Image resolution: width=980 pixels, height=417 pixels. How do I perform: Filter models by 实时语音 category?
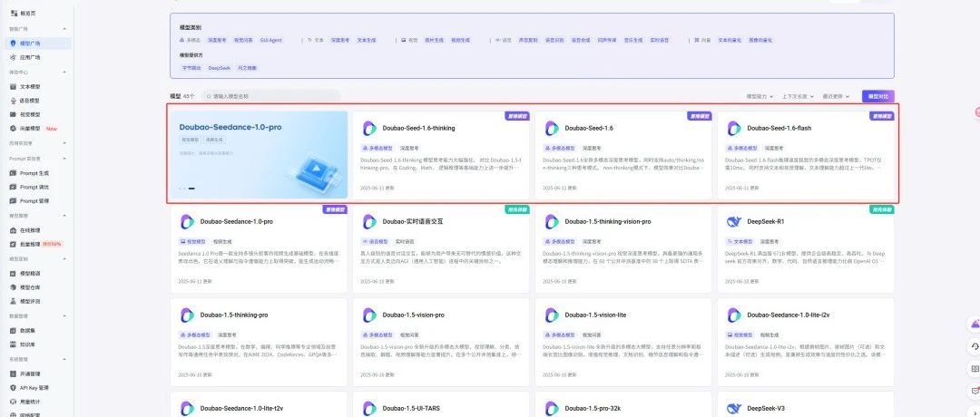(659, 40)
